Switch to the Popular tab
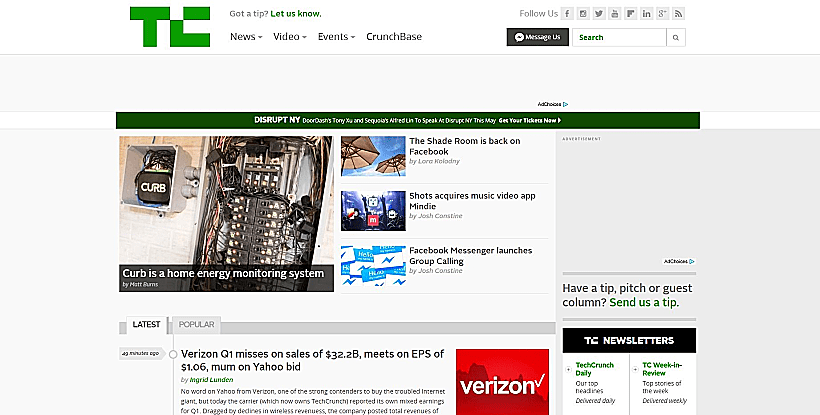Screen dimensions: 820x415 (197, 325)
